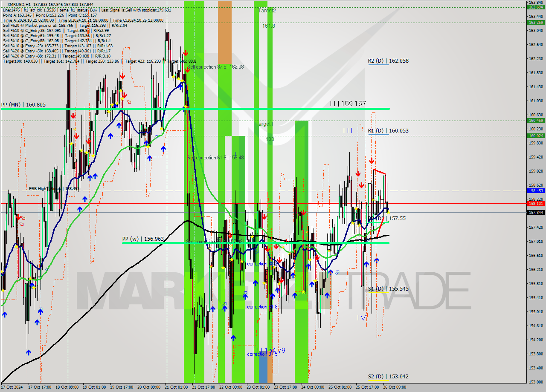This screenshot has width=546, height=392.
Task: Select the | | | 154.79 wave label
Action: [x=269, y=350]
